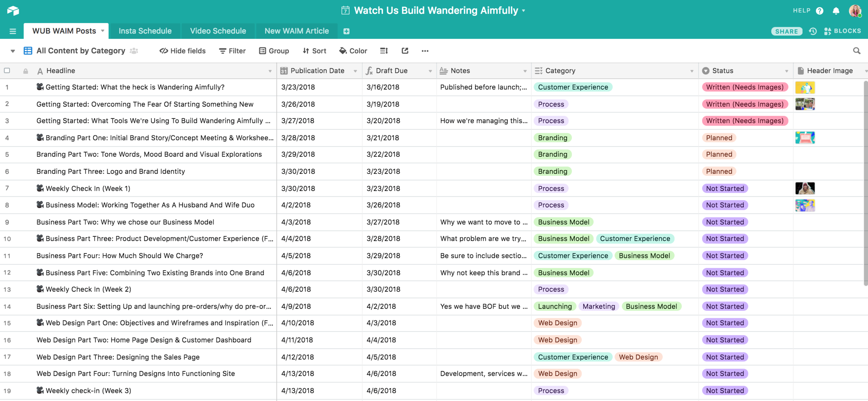Open base title dropdown arrow

pos(523,11)
